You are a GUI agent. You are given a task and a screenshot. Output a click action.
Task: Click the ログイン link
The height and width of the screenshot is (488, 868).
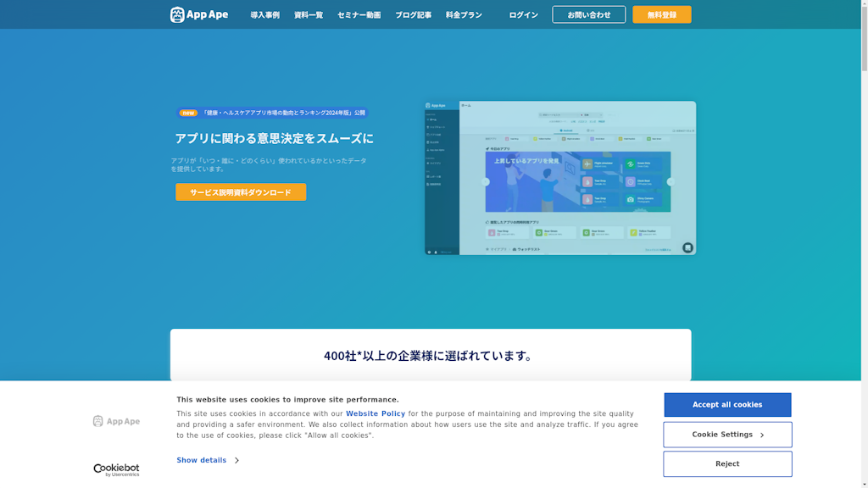click(x=523, y=15)
